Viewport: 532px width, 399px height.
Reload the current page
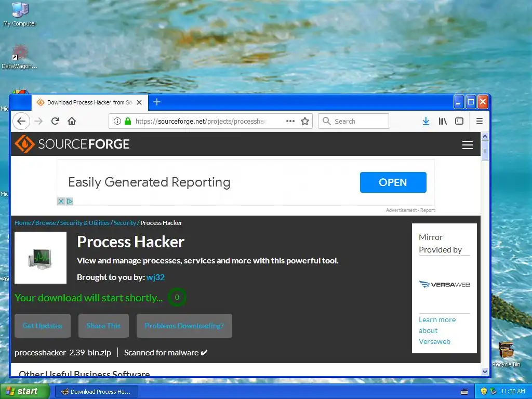55,121
